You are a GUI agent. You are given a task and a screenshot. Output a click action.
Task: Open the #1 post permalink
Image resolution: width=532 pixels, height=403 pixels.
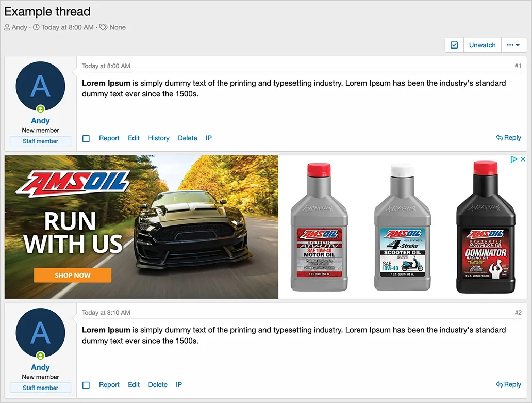pos(518,66)
